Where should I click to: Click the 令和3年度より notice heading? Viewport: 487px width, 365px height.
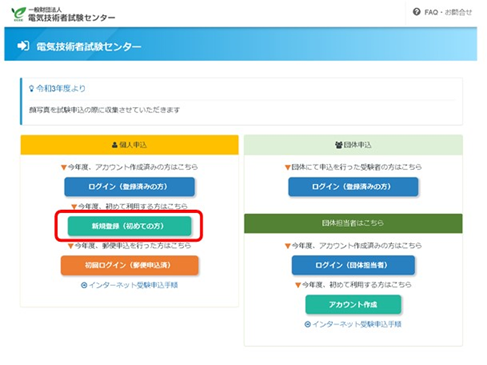(x=61, y=88)
